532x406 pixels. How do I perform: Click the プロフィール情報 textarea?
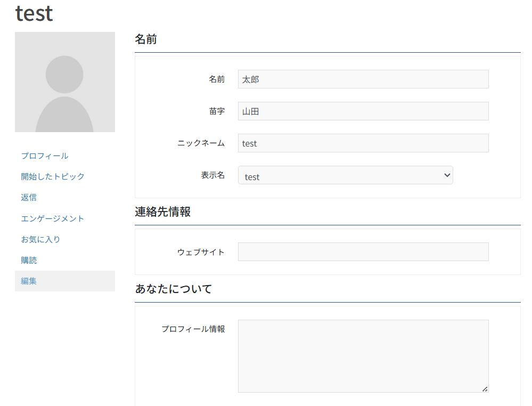[363, 354]
